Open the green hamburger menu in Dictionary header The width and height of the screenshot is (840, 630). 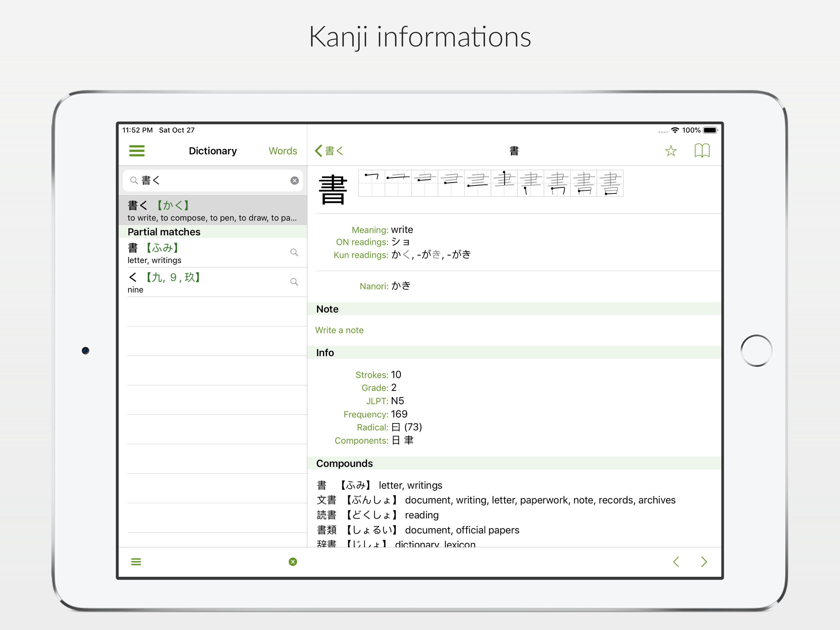coord(137,151)
